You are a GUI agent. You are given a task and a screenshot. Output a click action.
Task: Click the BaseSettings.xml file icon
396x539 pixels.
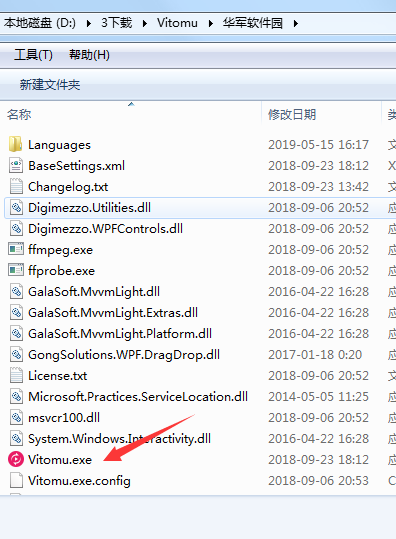16,165
